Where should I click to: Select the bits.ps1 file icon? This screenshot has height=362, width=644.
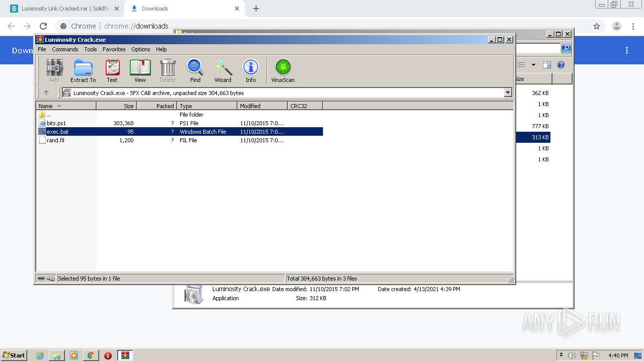coord(42,123)
